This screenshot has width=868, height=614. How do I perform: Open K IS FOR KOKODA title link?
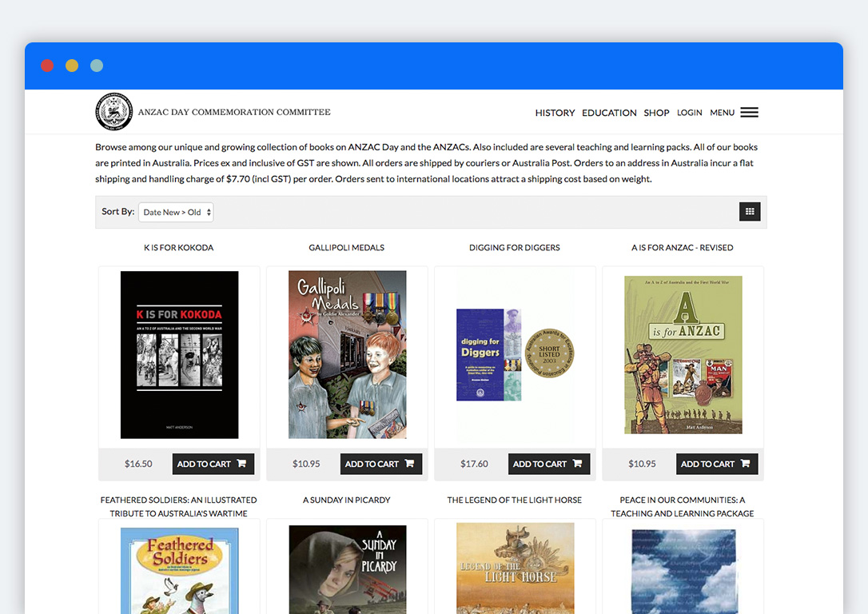coord(179,248)
